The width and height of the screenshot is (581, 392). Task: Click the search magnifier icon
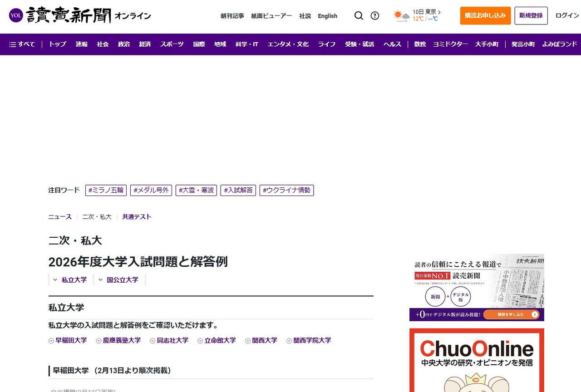click(359, 15)
